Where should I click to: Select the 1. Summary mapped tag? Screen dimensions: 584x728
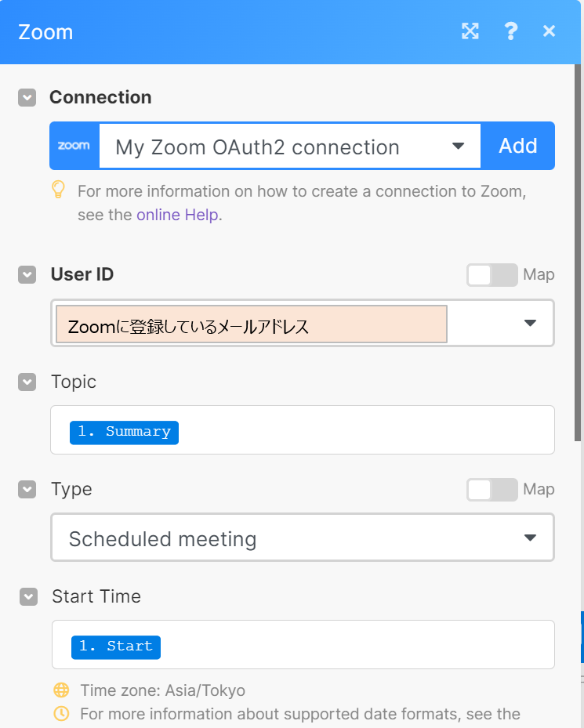coord(124,433)
